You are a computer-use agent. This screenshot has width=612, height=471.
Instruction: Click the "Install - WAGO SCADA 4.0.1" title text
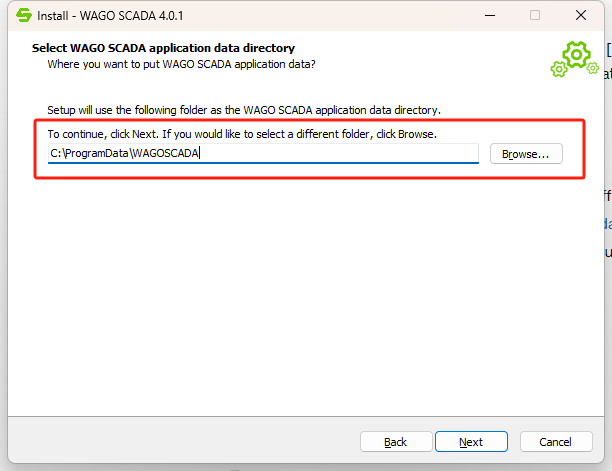point(111,16)
